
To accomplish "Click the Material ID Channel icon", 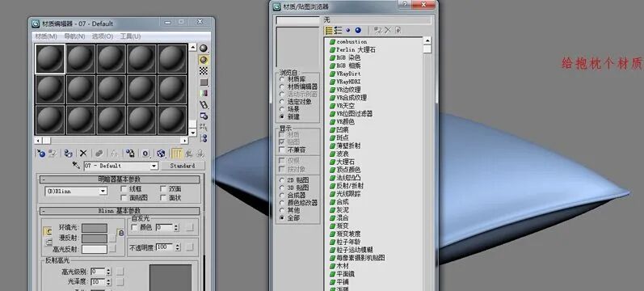I will click(x=145, y=154).
